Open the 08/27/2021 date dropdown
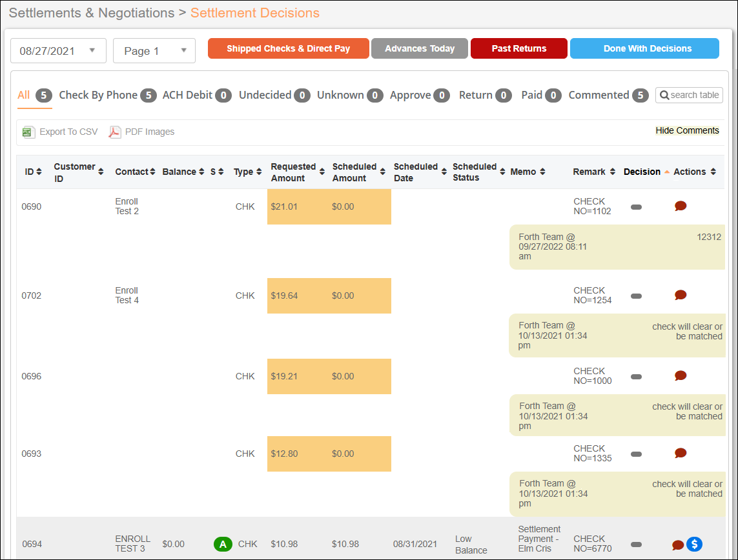The height and width of the screenshot is (560, 738). [58, 51]
